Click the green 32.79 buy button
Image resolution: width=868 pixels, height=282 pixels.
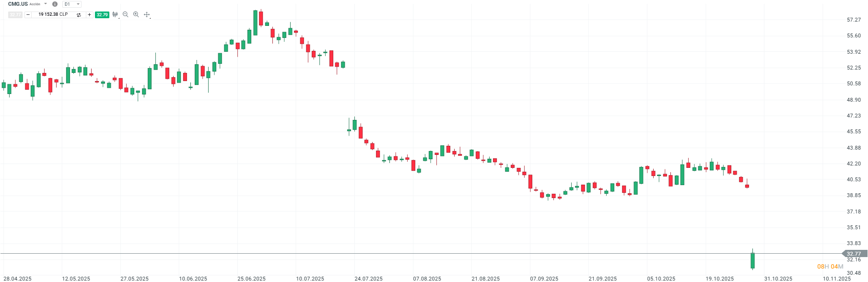102,15
